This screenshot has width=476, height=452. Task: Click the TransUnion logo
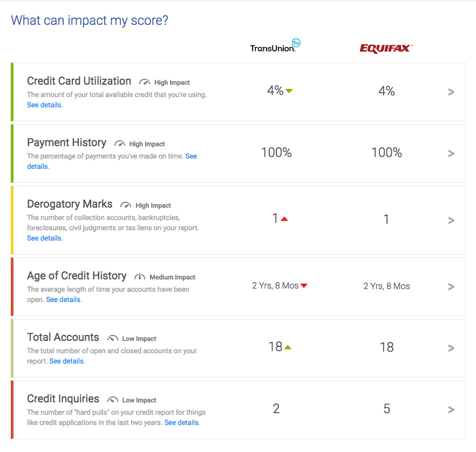pos(275,46)
